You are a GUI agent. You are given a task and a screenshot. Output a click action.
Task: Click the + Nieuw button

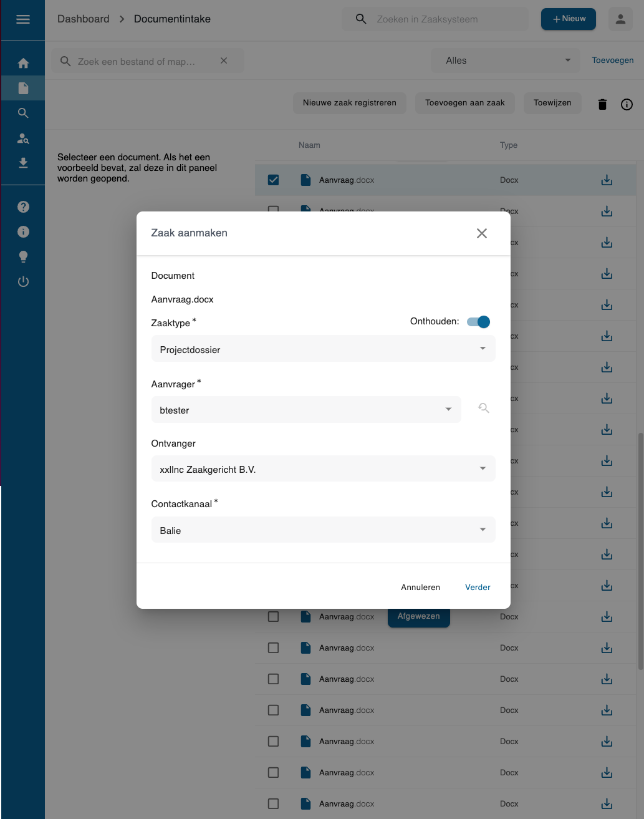click(x=569, y=19)
